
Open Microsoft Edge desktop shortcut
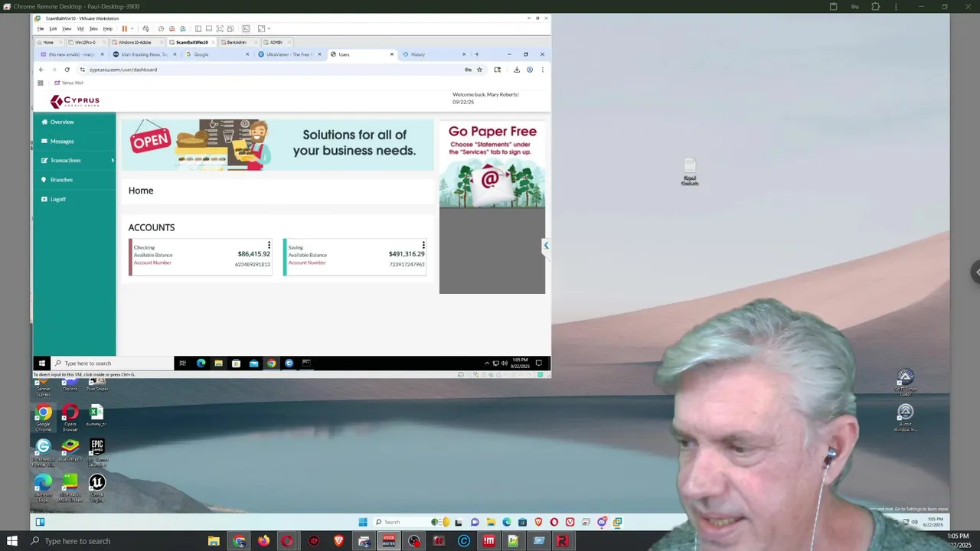44,488
